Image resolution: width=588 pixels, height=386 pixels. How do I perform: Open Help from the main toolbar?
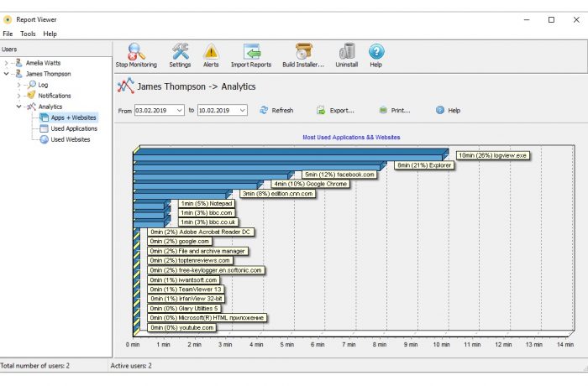(x=375, y=52)
